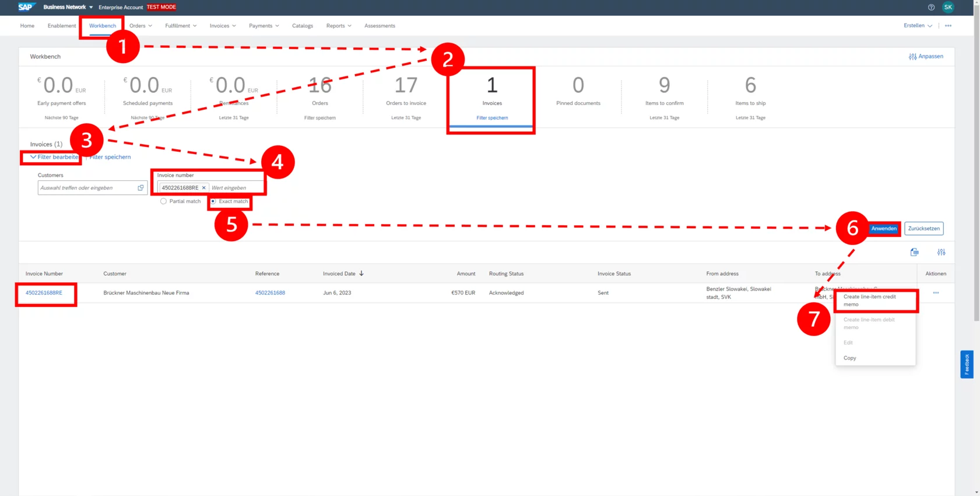Open the help question mark icon
Viewport: 980px width, 496px height.
pos(931,8)
